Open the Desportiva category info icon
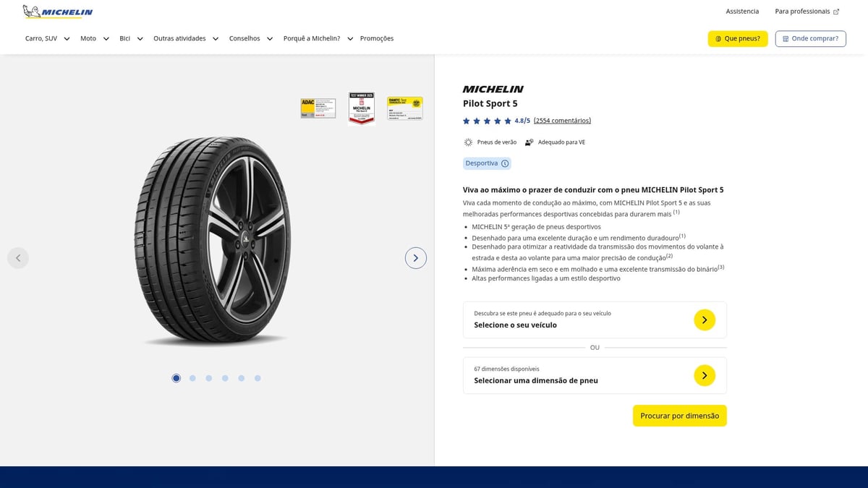 505,163
